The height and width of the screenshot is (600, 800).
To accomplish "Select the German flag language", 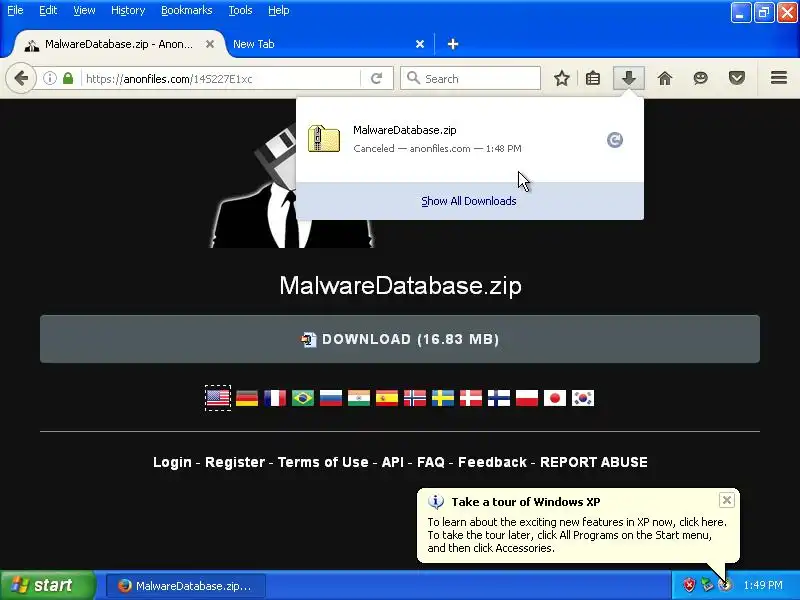I will (247, 398).
